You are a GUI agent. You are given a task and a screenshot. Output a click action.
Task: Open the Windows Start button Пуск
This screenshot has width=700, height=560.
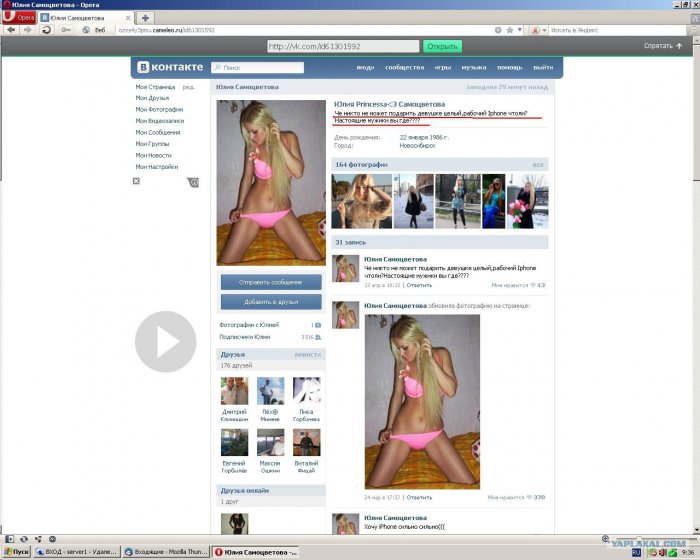pos(17,552)
